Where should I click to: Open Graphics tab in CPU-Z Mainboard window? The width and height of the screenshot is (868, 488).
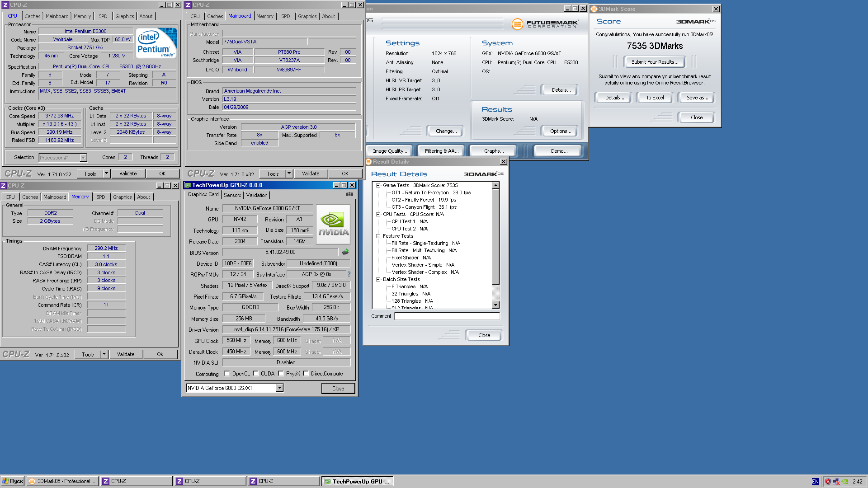[307, 16]
